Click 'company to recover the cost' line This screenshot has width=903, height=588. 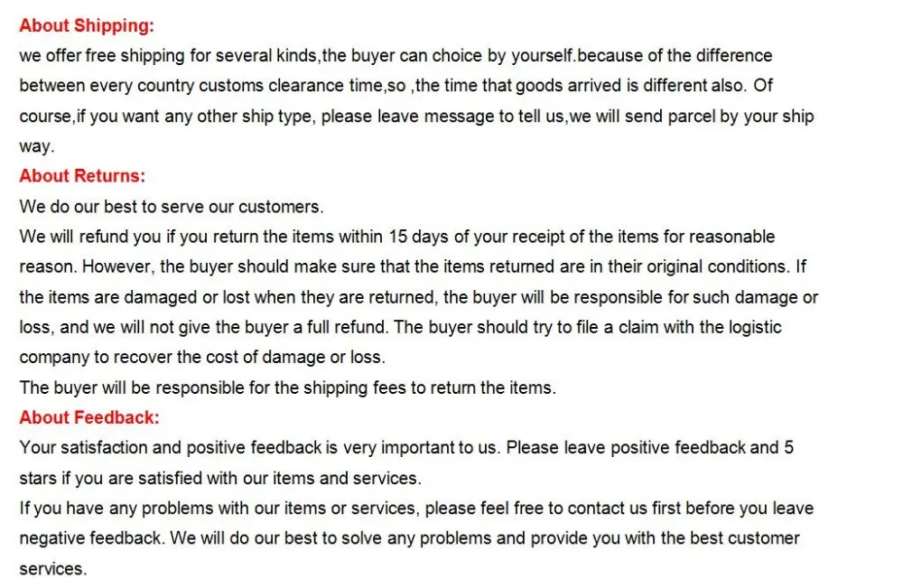(x=202, y=357)
